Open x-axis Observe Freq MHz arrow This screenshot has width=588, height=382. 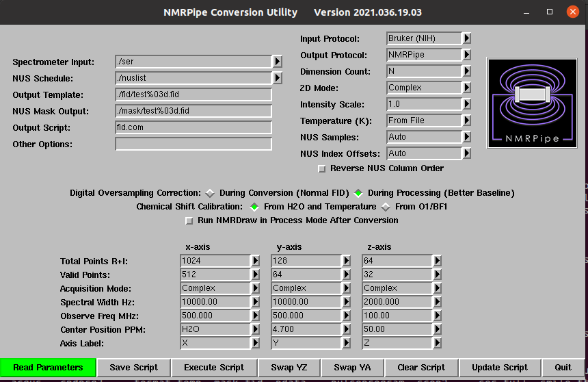255,316
